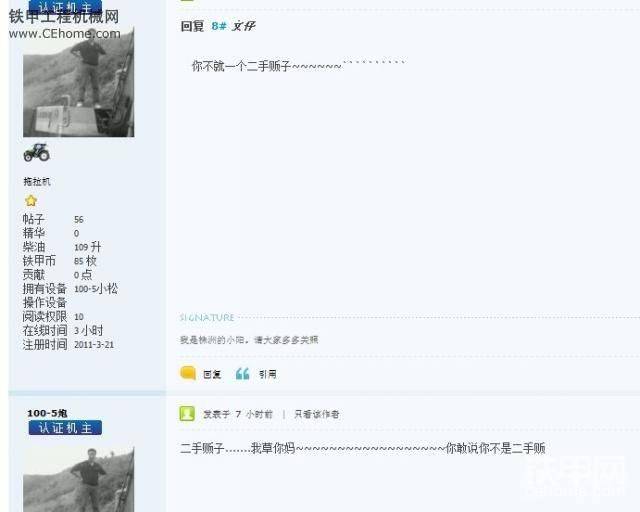Click 只看该作者 to filter by author
The width and height of the screenshot is (640, 512).
coord(317,414)
